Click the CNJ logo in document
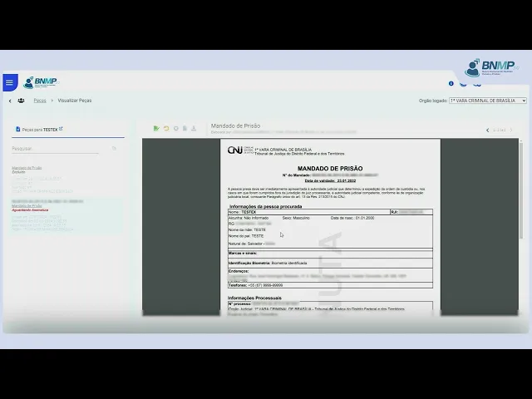Image resolution: width=532 pixels, height=399 pixels. point(240,150)
